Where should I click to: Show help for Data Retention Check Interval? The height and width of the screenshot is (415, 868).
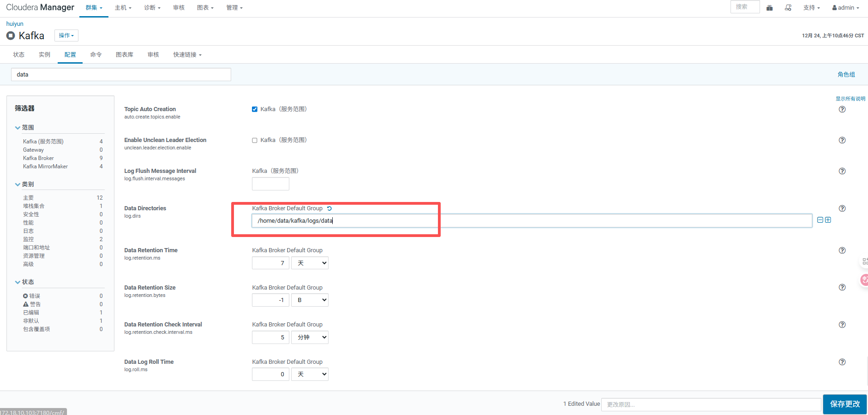click(842, 325)
